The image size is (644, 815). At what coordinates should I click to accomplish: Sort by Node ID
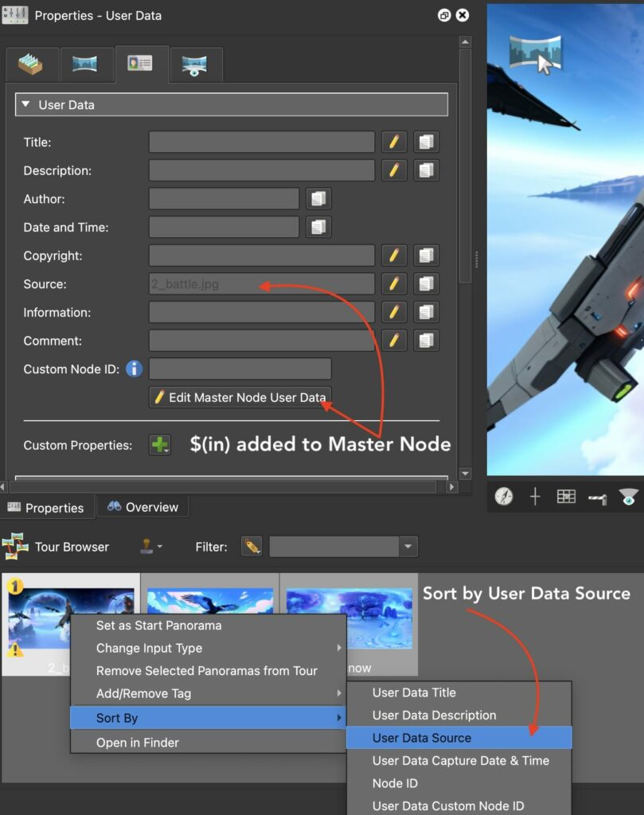(x=459, y=783)
